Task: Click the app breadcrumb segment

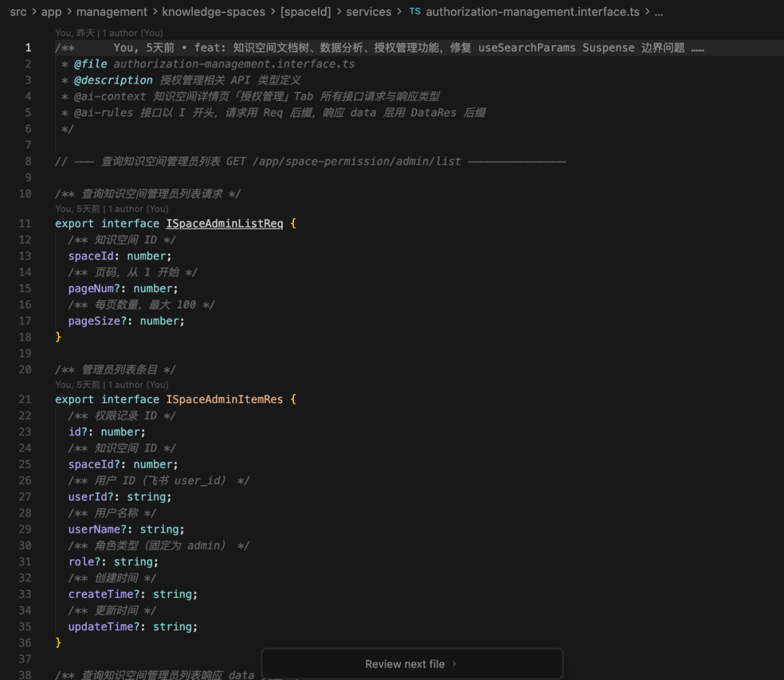Action: (x=51, y=12)
